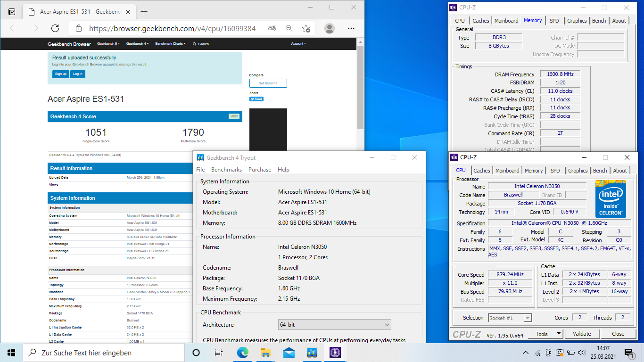Open the Socket #1 selection dropdown

(510, 318)
